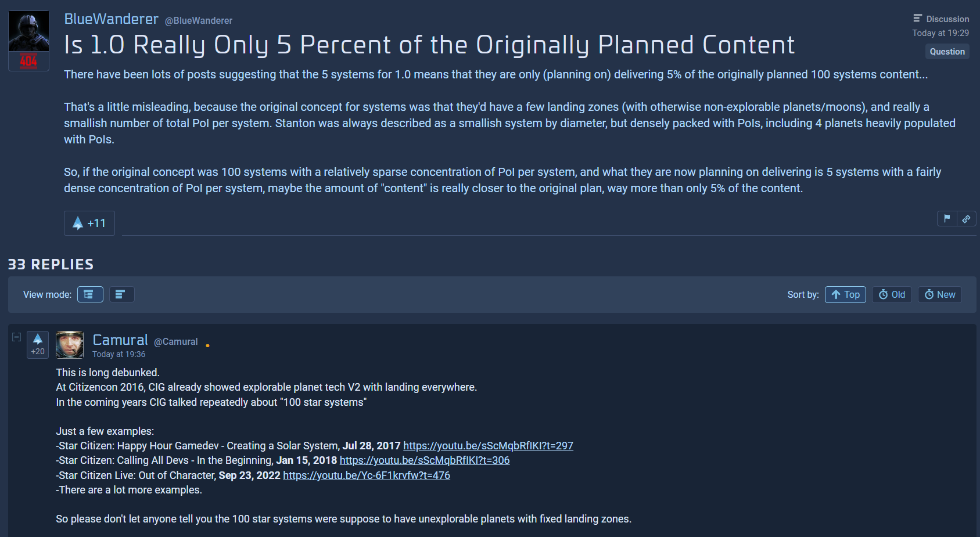Click the Question tag label
Image resolution: width=980 pixels, height=537 pixels.
(x=947, y=52)
